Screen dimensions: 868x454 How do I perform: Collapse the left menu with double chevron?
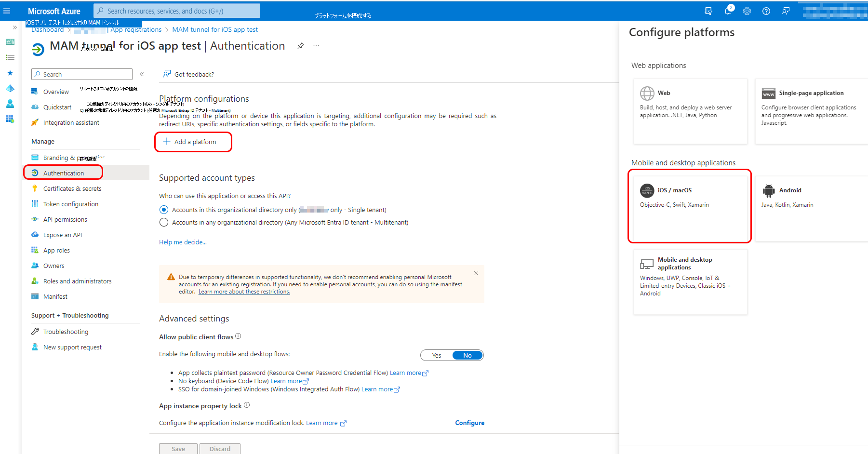[x=142, y=74]
